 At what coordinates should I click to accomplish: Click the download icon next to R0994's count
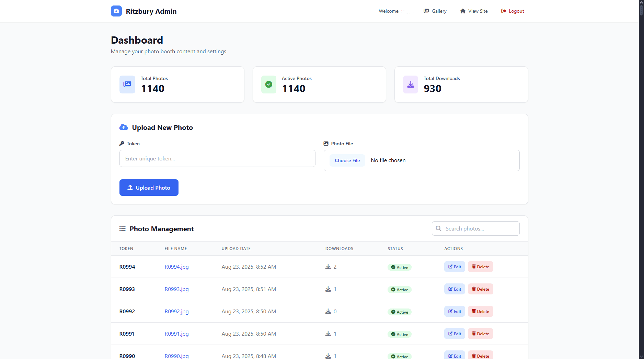(x=327, y=267)
